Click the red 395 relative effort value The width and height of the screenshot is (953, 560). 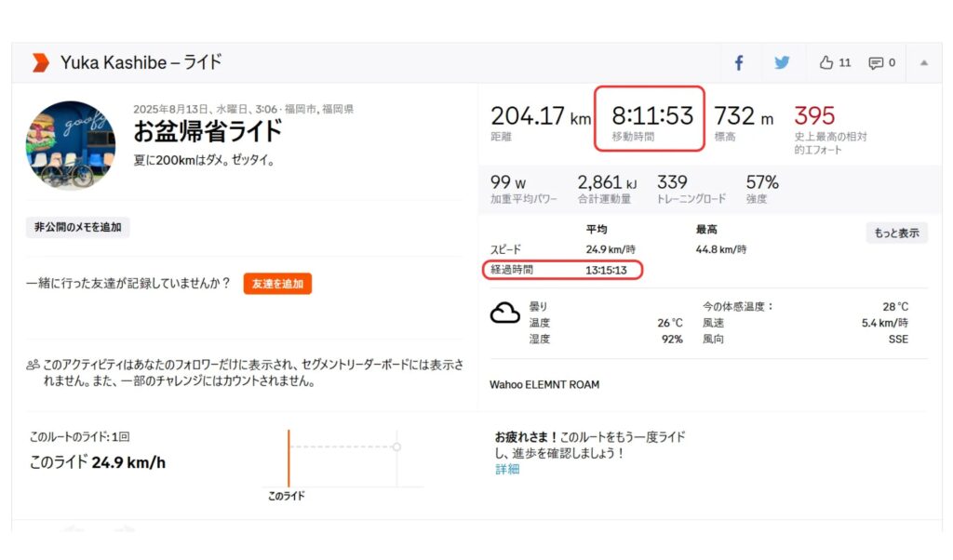[814, 116]
